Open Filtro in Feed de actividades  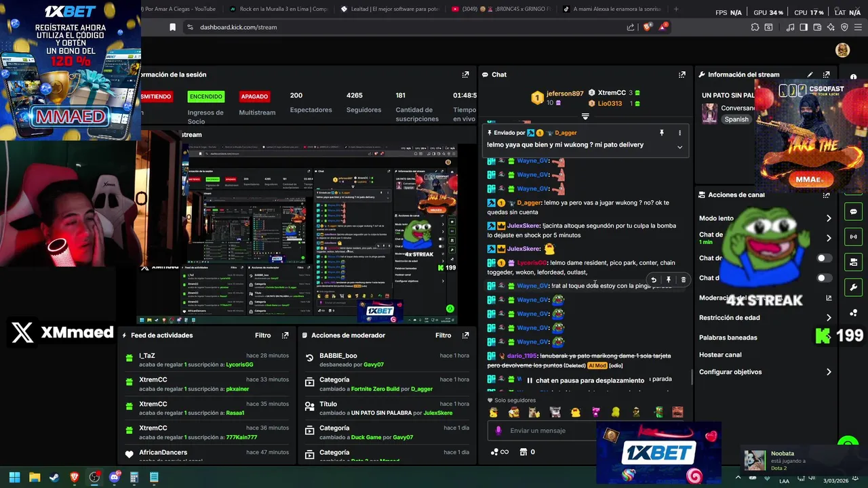click(x=262, y=335)
